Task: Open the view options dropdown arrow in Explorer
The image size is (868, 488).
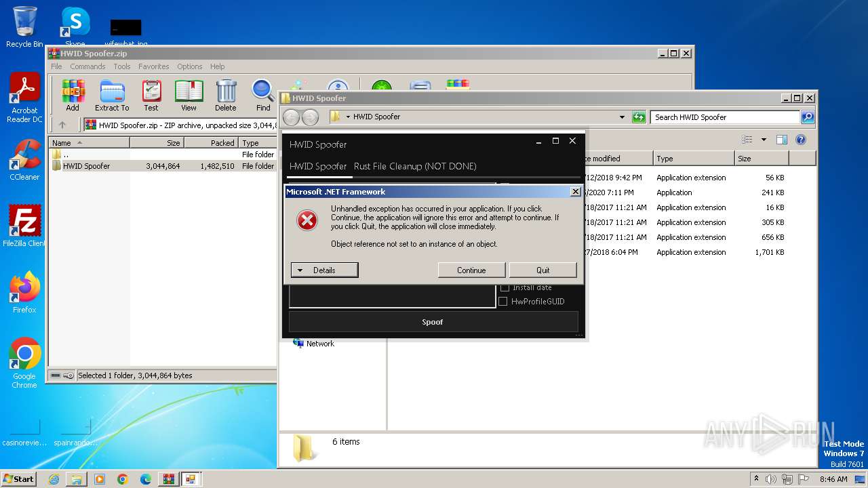Action: click(764, 140)
